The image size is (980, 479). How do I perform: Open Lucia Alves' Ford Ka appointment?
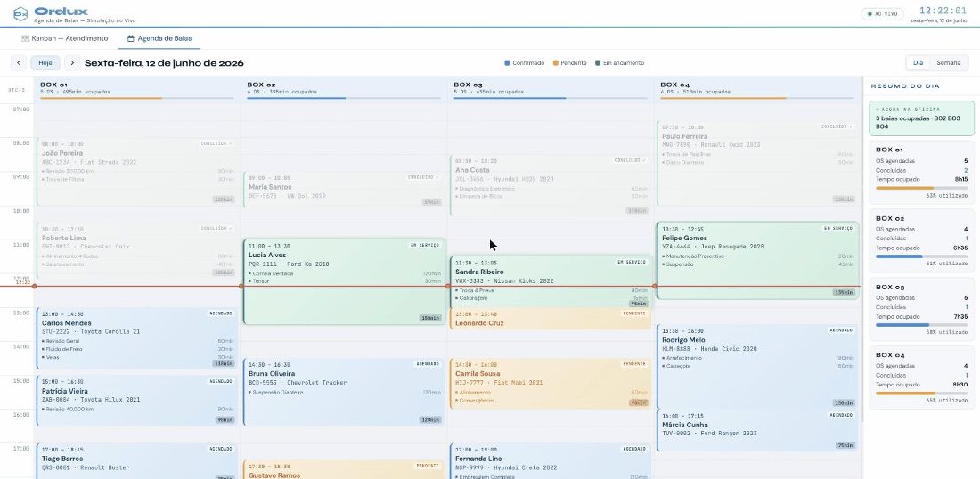click(x=343, y=281)
